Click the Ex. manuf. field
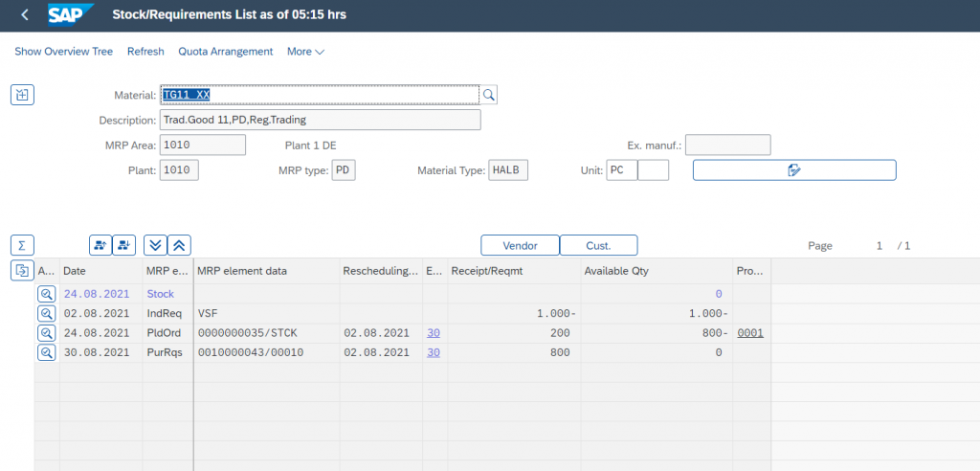980x471 pixels. [x=727, y=145]
